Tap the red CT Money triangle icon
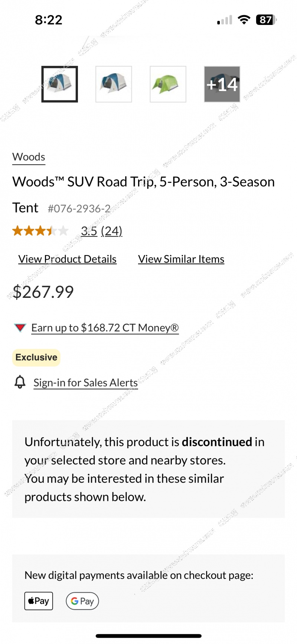Viewport: 297px width, 644px height. [x=20, y=328]
